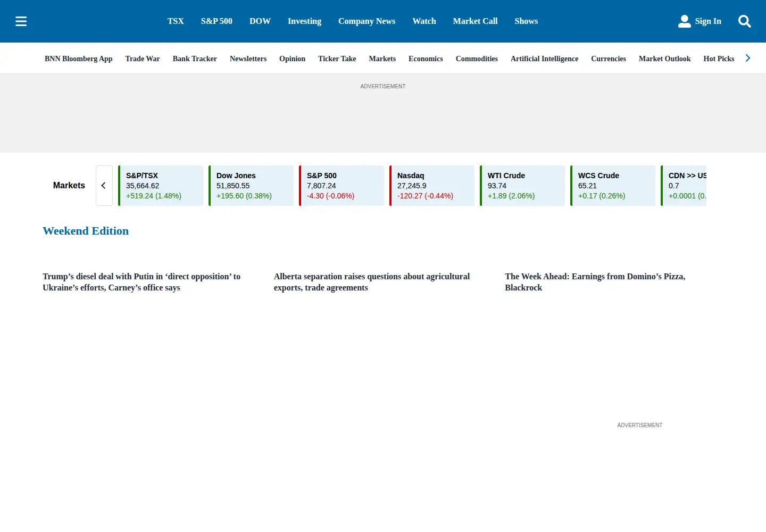Screen dimensions: 766x532
Task: Open Market Outlook topic
Action: coord(665,59)
